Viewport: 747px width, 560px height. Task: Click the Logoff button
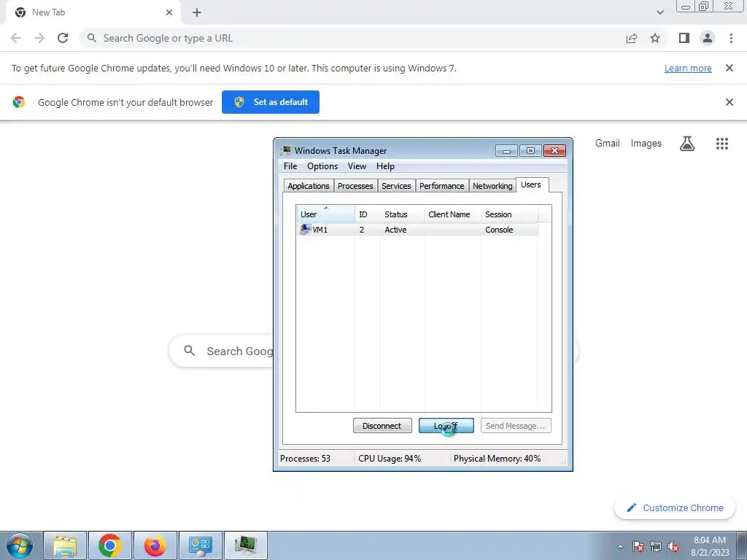(x=446, y=426)
